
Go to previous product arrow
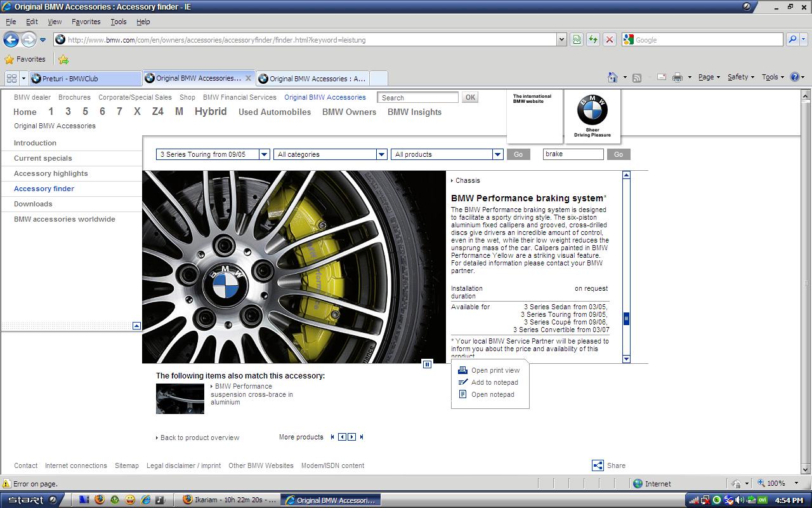(x=342, y=437)
